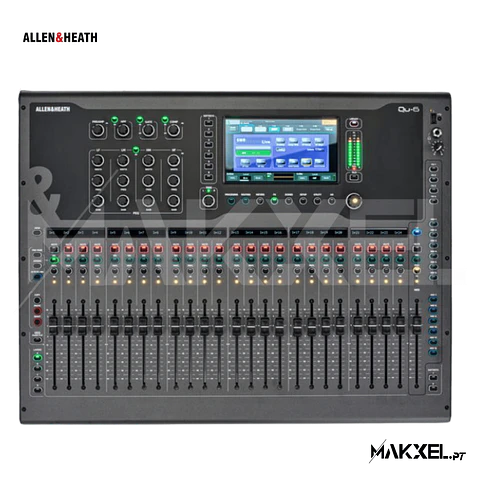This screenshot has width=480, height=480.
Task: Click the PEQ HM Gain knob
Action: click(148, 200)
